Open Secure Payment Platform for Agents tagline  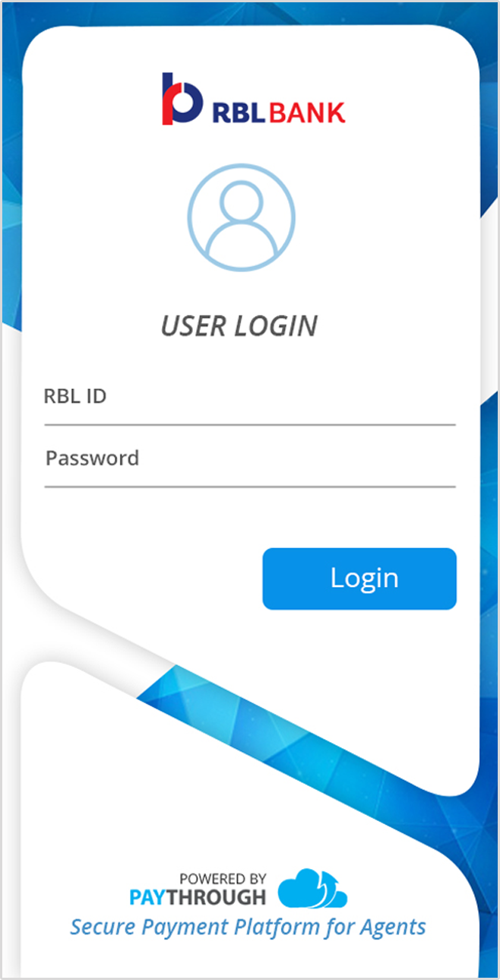pyautogui.click(x=248, y=928)
